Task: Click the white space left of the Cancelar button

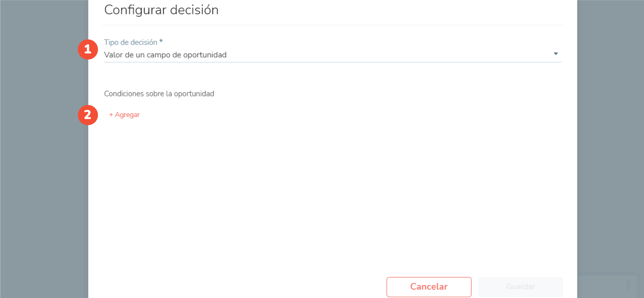Action: pyautogui.click(x=268, y=287)
